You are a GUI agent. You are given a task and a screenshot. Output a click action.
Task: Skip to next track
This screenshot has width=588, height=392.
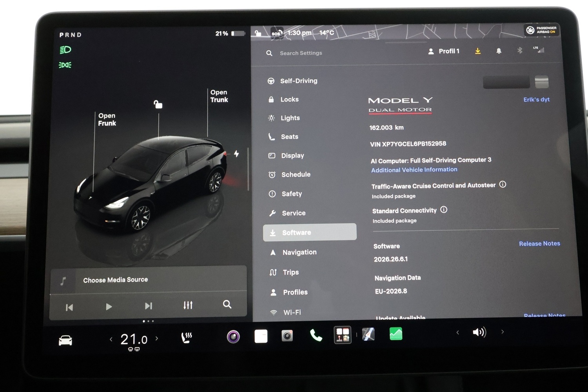(x=149, y=306)
